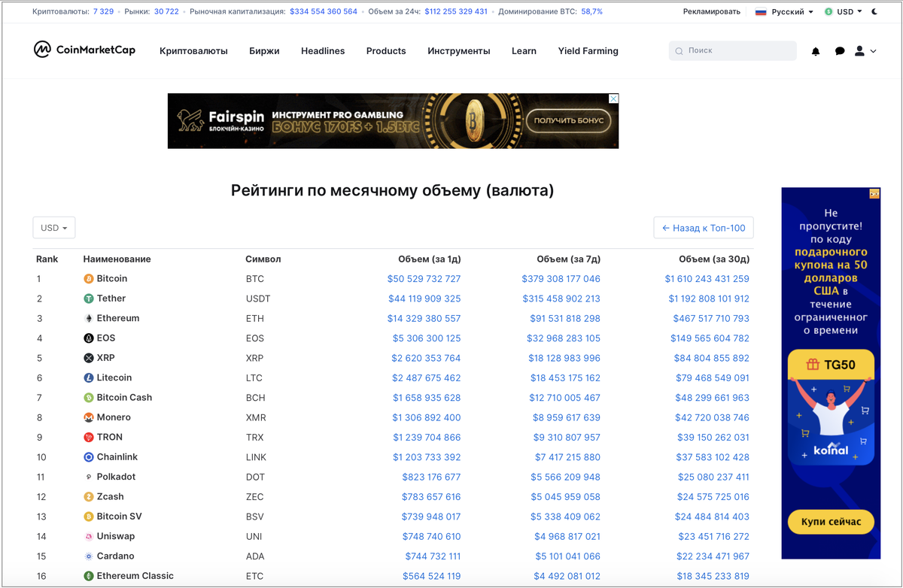Open the user account menu icon
The width and height of the screenshot is (903, 588).
(860, 51)
